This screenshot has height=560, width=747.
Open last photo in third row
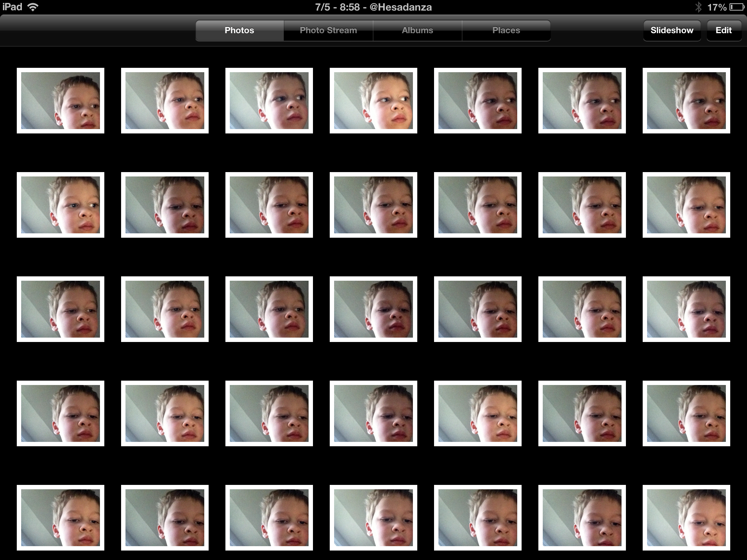click(686, 309)
